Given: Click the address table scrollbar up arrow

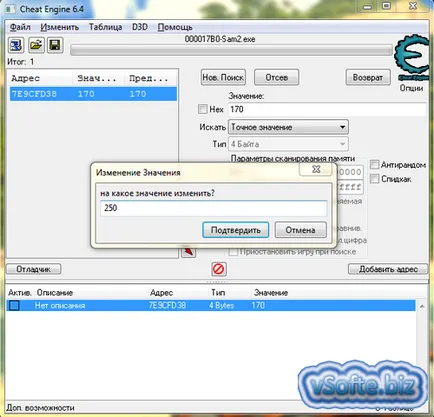Looking at the screenshot, I should tap(422, 306).
